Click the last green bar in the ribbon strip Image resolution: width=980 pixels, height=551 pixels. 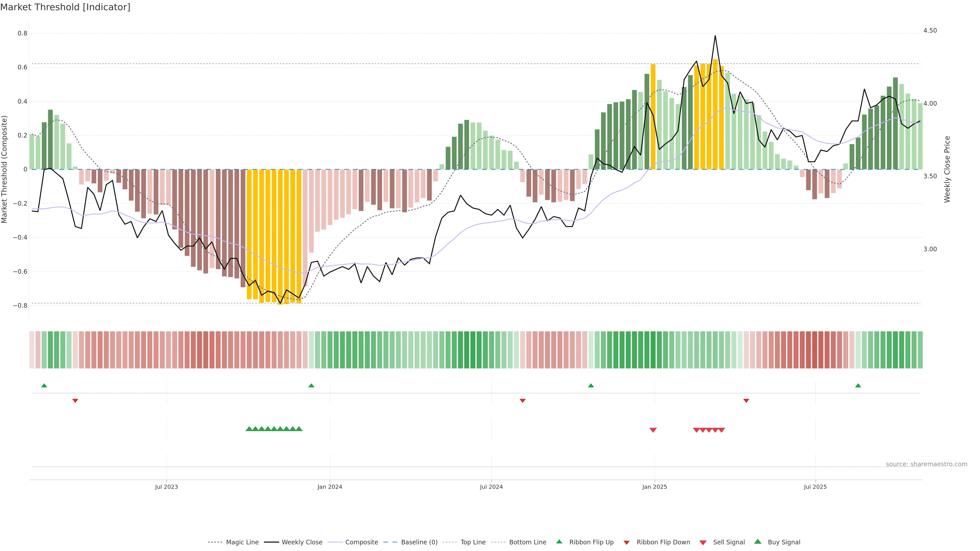[920, 350]
